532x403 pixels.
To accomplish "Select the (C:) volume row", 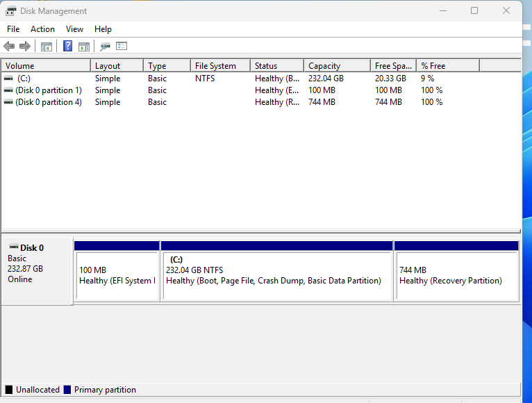I will pos(261,79).
